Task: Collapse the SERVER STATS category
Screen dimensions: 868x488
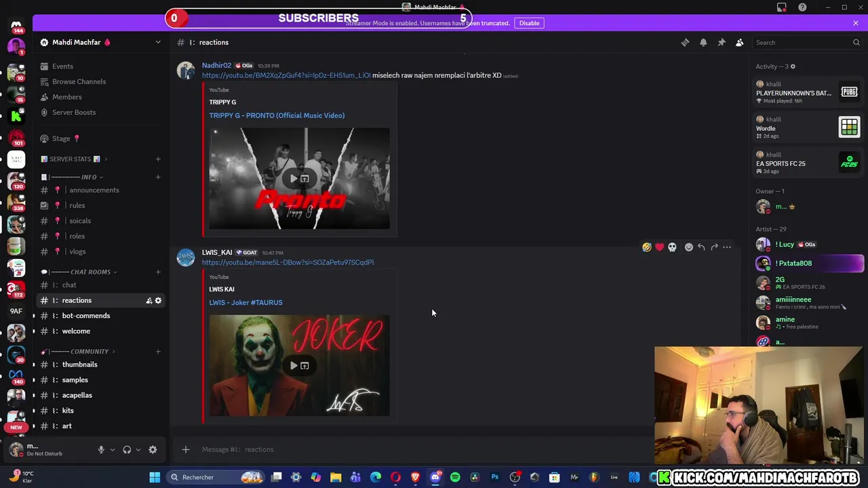Action: [x=75, y=159]
